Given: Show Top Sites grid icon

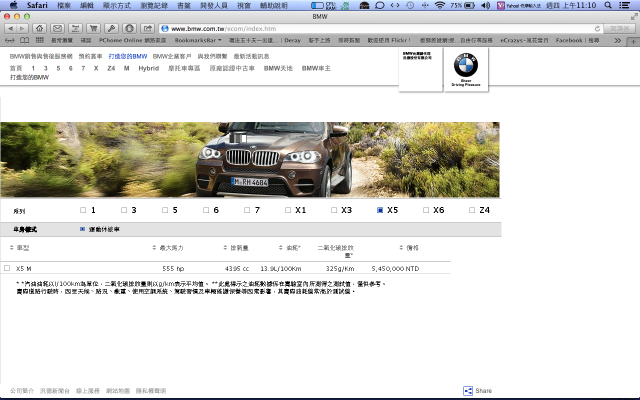Looking at the screenshot, I should 40,40.
